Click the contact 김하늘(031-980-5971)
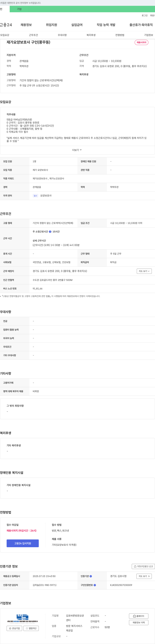 point(45,585)
